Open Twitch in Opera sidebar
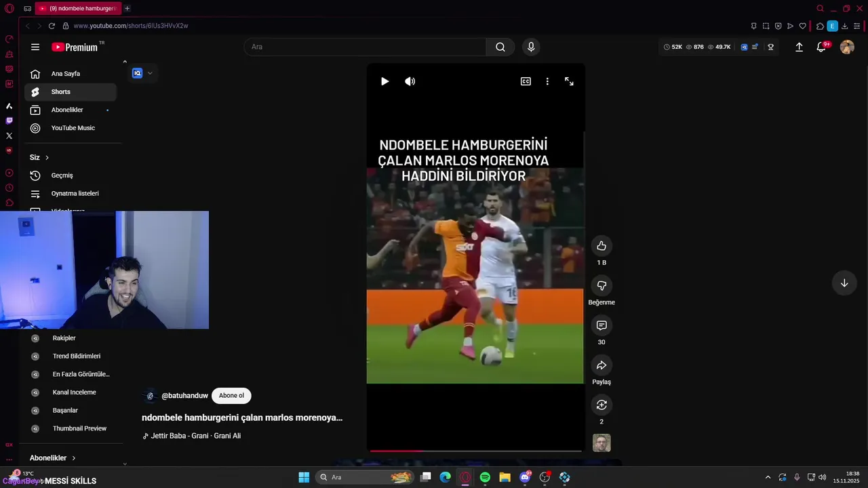 tap(9, 121)
